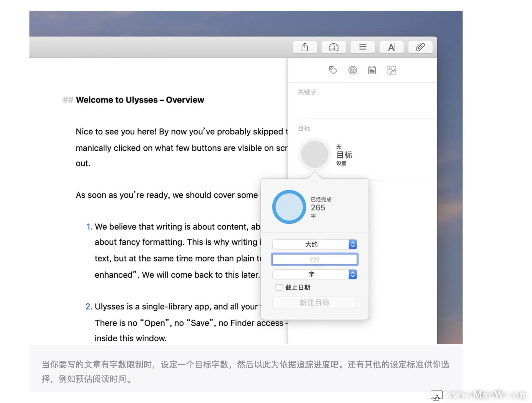
Task: Open the 字 unit dropdown
Action: [315, 274]
